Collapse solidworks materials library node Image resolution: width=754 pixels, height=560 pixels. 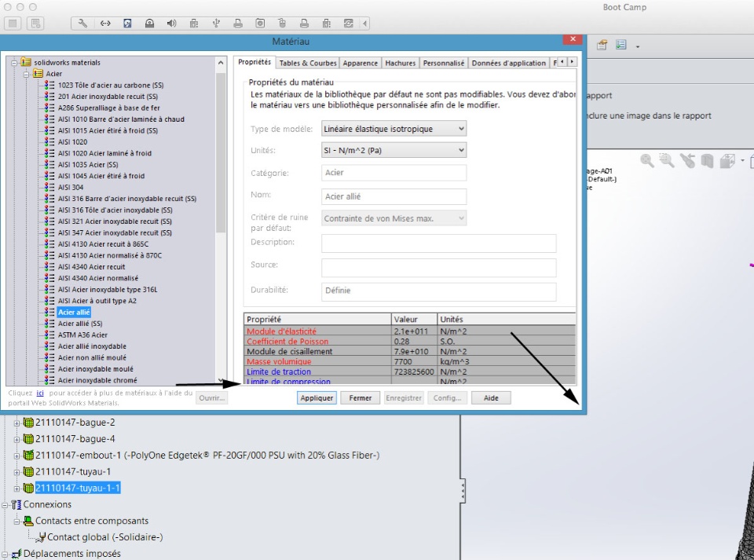(14, 63)
